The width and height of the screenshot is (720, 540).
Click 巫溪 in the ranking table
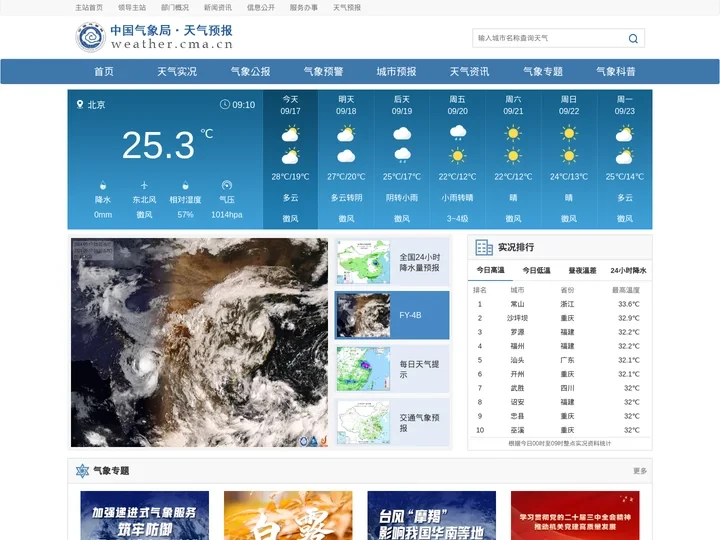point(518,430)
